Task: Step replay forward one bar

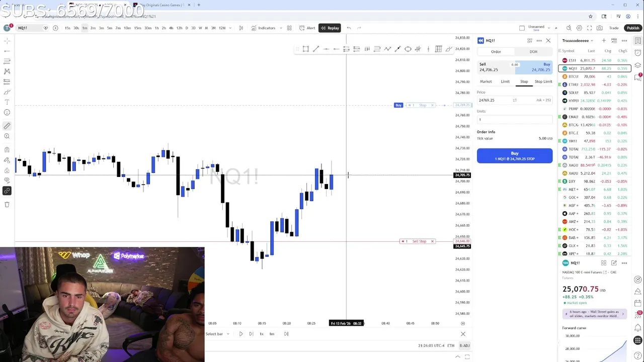Action: (x=251, y=334)
